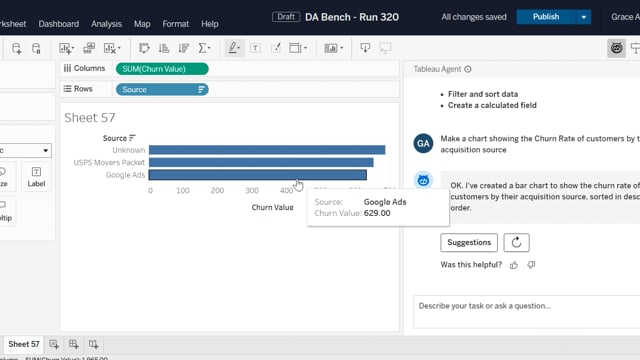Click the Suggestions button
Viewport: 640px width, 360px height.
pos(469,242)
